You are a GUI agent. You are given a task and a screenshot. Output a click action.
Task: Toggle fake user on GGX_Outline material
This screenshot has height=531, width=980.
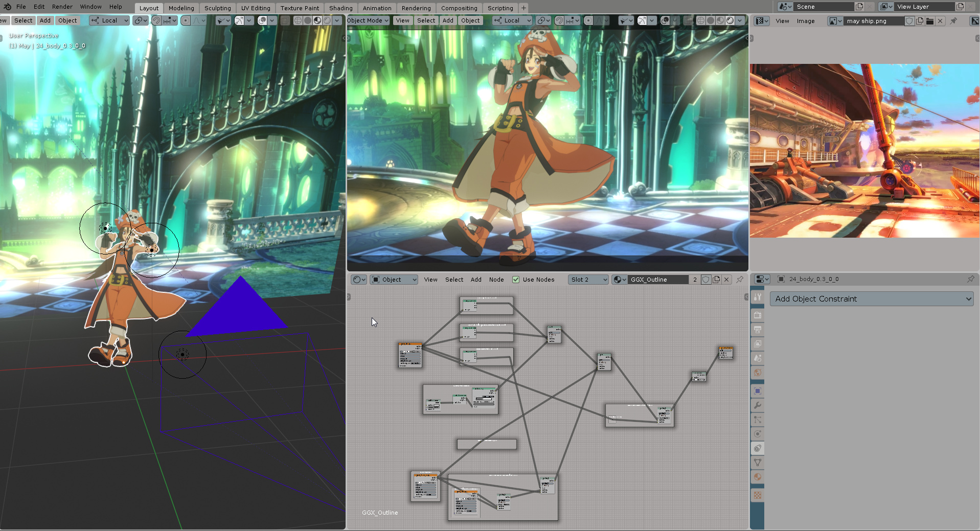click(x=706, y=280)
